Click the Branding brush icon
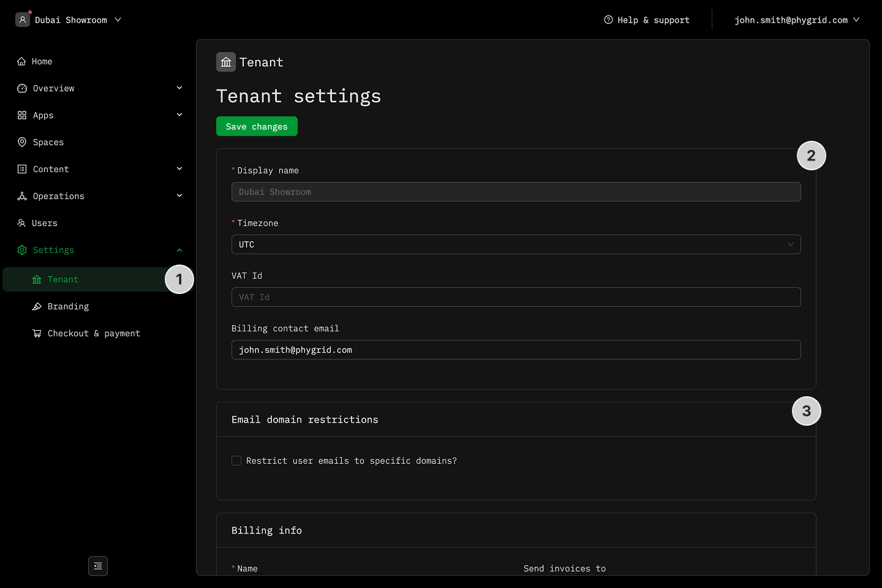Screen dimensions: 882x588 click(37, 306)
